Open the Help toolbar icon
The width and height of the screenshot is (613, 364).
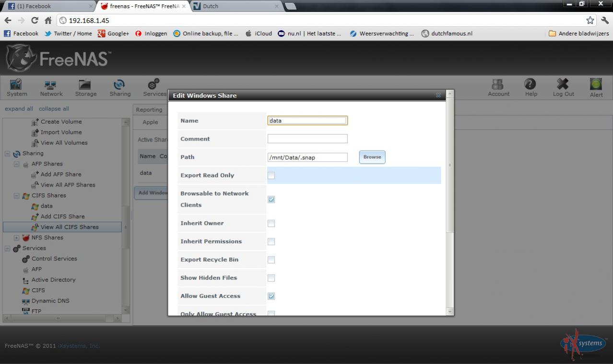coord(531,88)
